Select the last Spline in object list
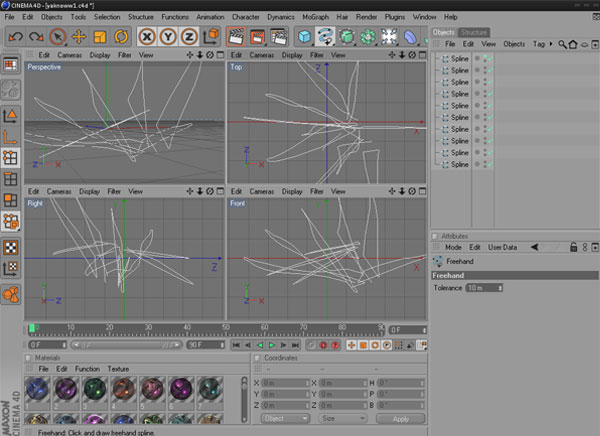The image size is (600, 436). click(x=460, y=165)
